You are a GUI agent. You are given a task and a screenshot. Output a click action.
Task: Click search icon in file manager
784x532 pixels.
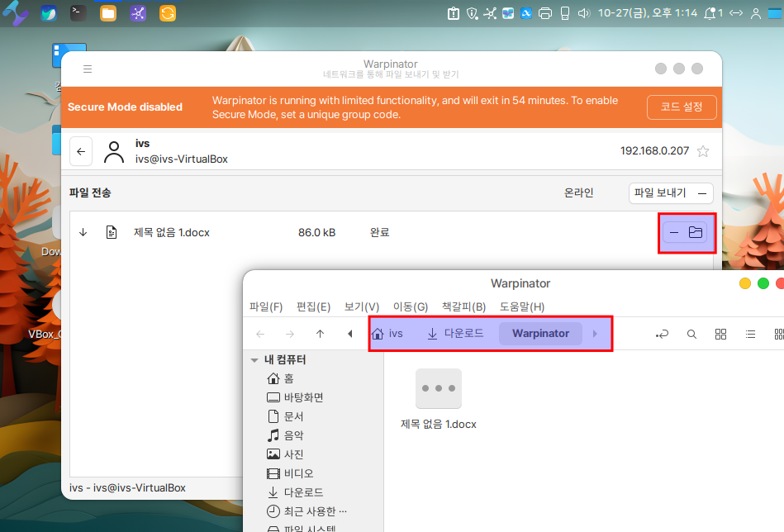pos(691,334)
